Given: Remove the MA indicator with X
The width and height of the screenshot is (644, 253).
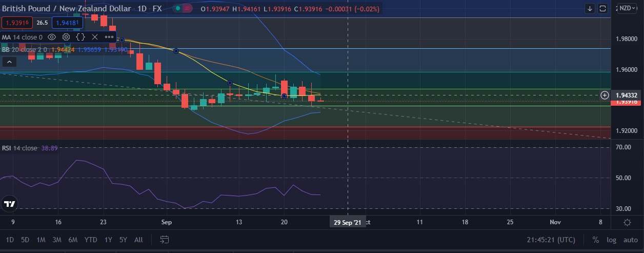Looking at the screenshot, I should pos(95,37).
